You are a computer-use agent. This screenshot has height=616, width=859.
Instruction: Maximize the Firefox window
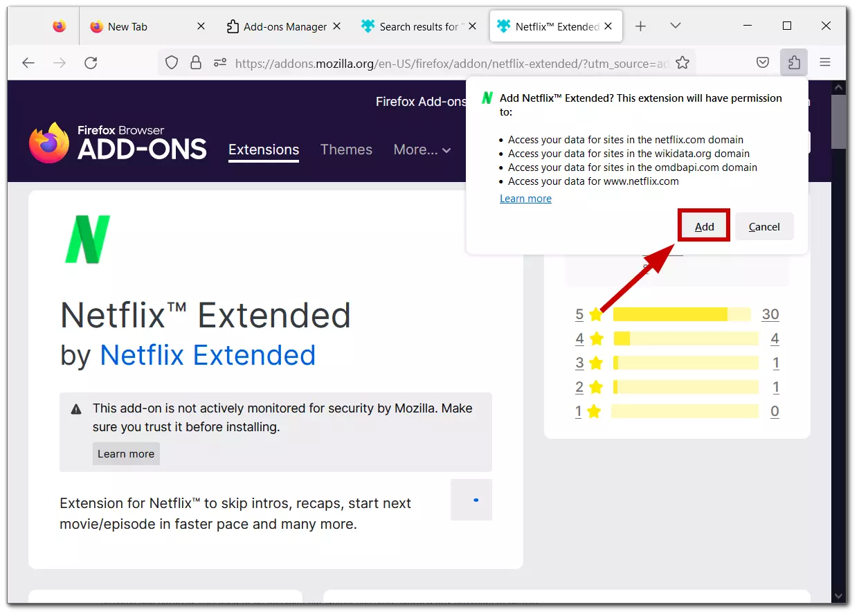[x=787, y=26]
